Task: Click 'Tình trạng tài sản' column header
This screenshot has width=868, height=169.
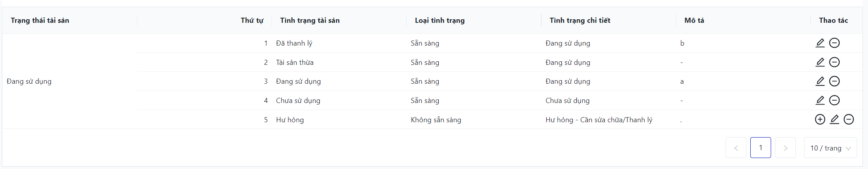Action: click(x=310, y=20)
